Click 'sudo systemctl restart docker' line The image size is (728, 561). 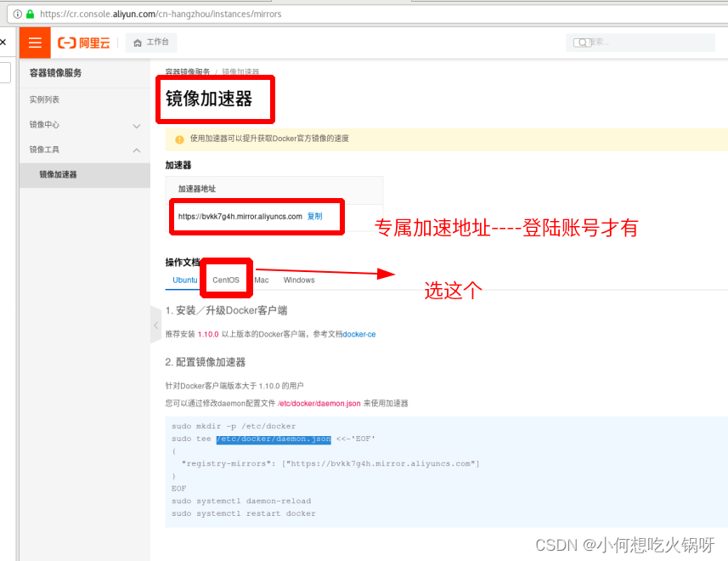243,513
